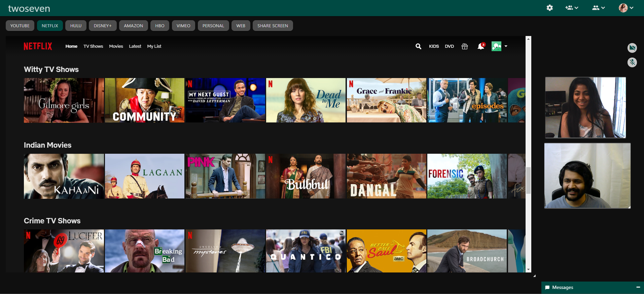644x294 pixels.
Task: Click the Netflix DVD link
Action: click(450, 46)
